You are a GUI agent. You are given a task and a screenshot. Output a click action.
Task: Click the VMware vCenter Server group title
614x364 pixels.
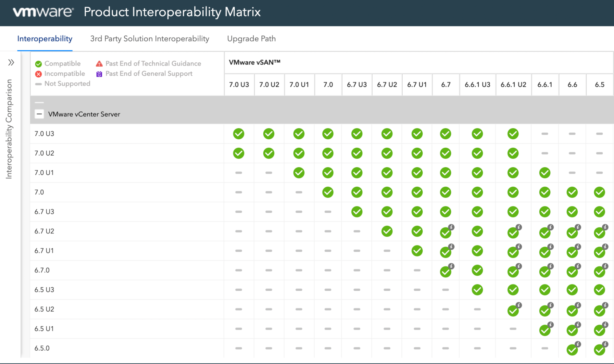click(x=84, y=114)
